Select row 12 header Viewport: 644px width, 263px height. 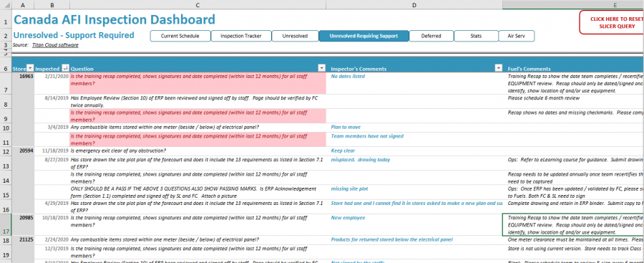tap(6, 152)
